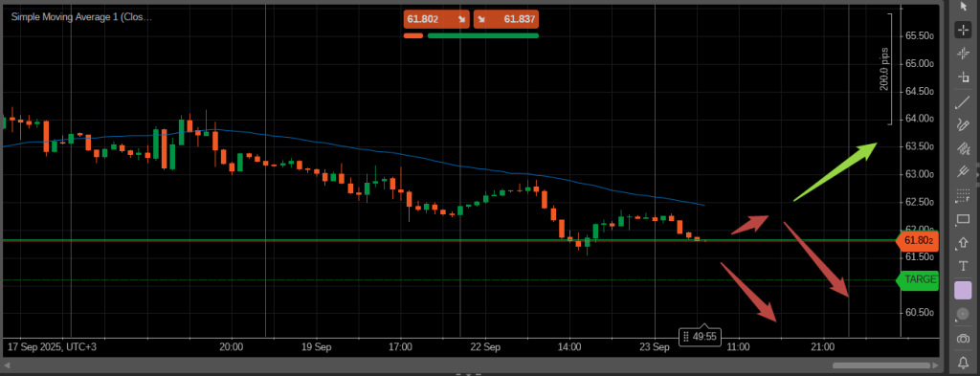Click the 63.500 price axis value
Viewport: 980px width, 376px height.
(x=920, y=146)
